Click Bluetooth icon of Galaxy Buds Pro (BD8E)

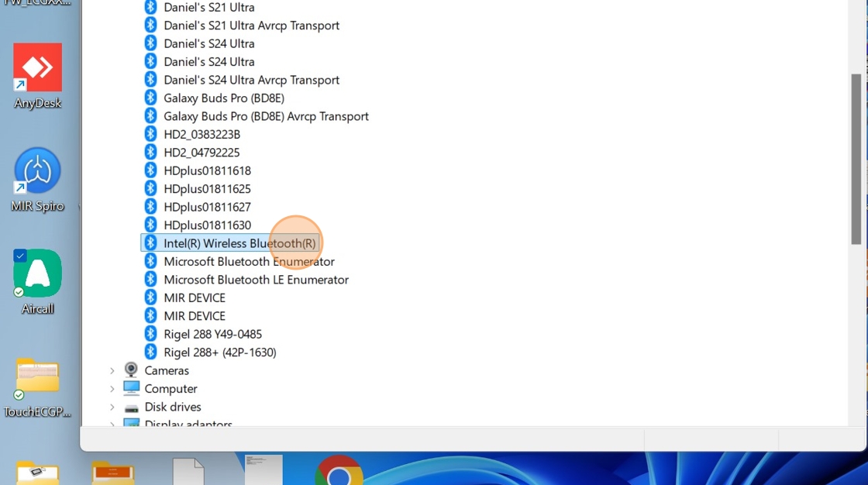coord(150,98)
